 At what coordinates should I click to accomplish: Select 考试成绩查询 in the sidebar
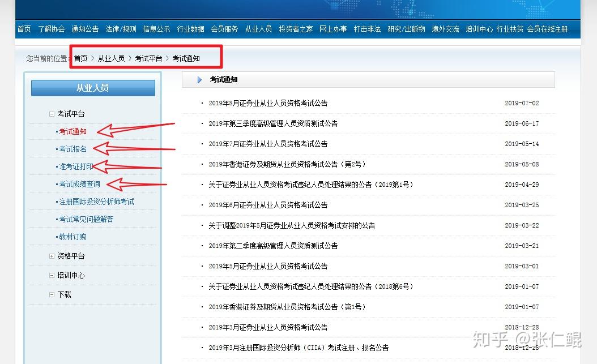click(79, 184)
